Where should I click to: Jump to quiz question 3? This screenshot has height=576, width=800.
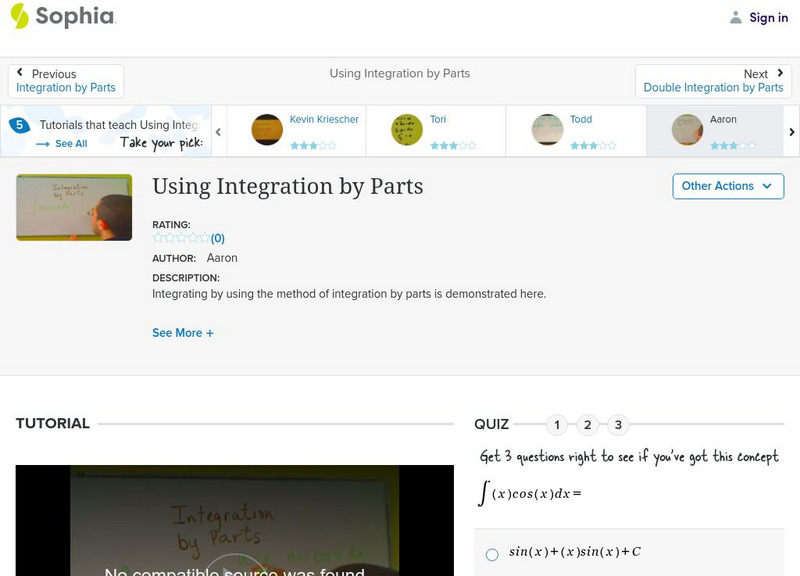(x=618, y=425)
